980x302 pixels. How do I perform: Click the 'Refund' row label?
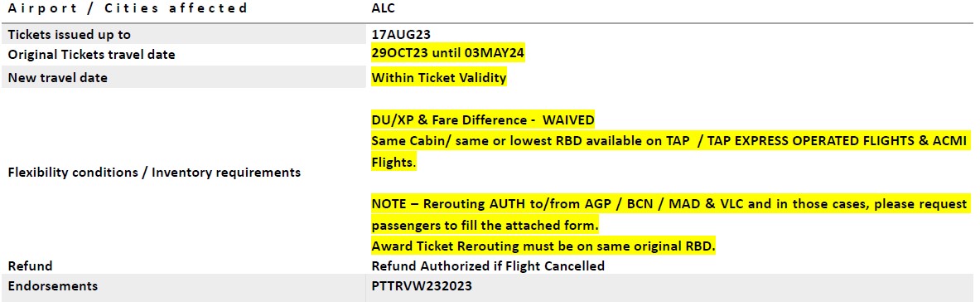pyautogui.click(x=30, y=265)
